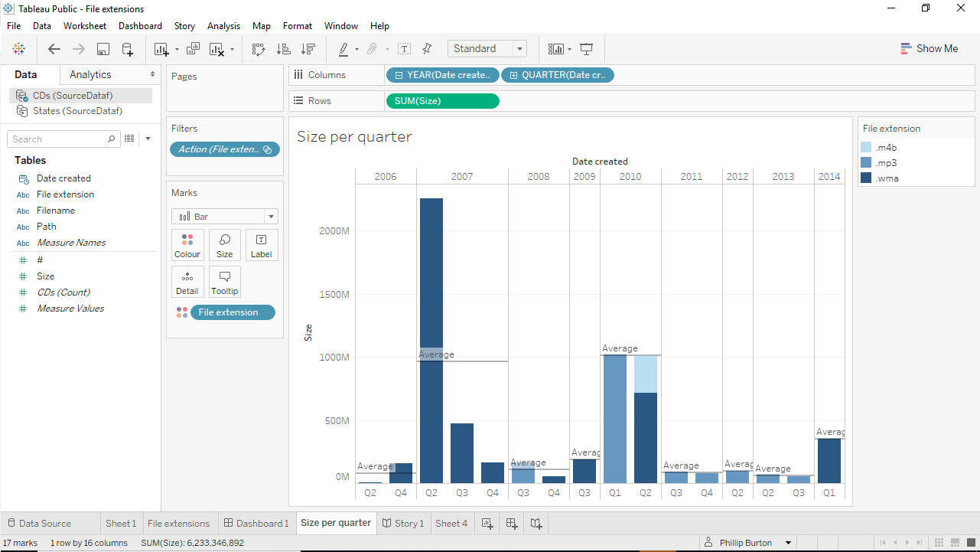Click the Colour marks card button
Image resolution: width=980 pixels, height=552 pixels.
187,246
